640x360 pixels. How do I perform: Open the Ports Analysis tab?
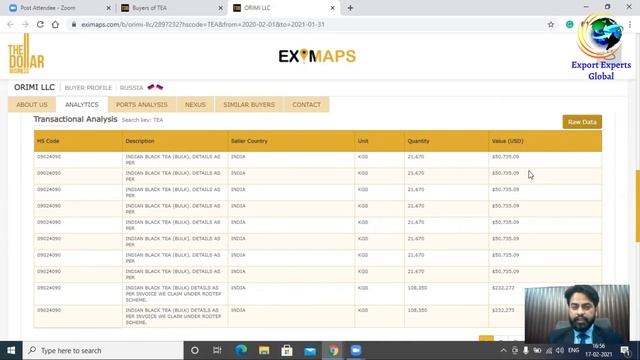coord(142,104)
